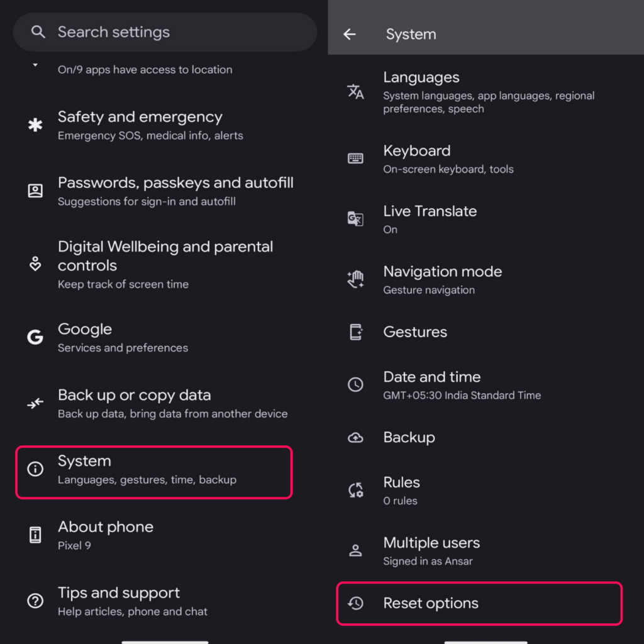This screenshot has width=644, height=644.
Task: Click the Search settings field
Action: 165,32
